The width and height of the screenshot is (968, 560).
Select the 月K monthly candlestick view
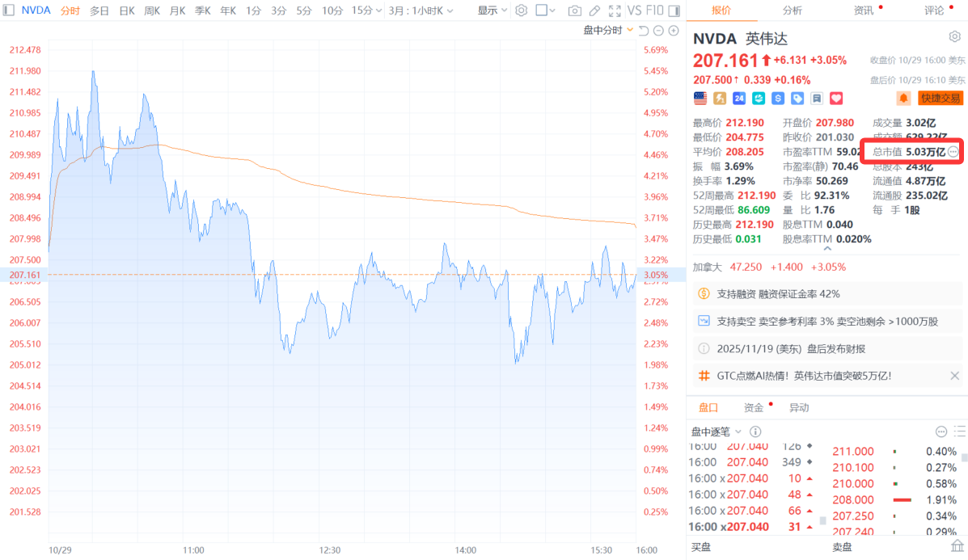177,11
